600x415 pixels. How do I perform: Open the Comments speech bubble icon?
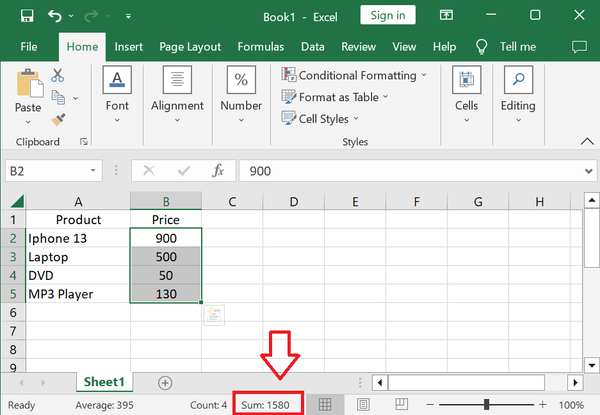click(579, 47)
